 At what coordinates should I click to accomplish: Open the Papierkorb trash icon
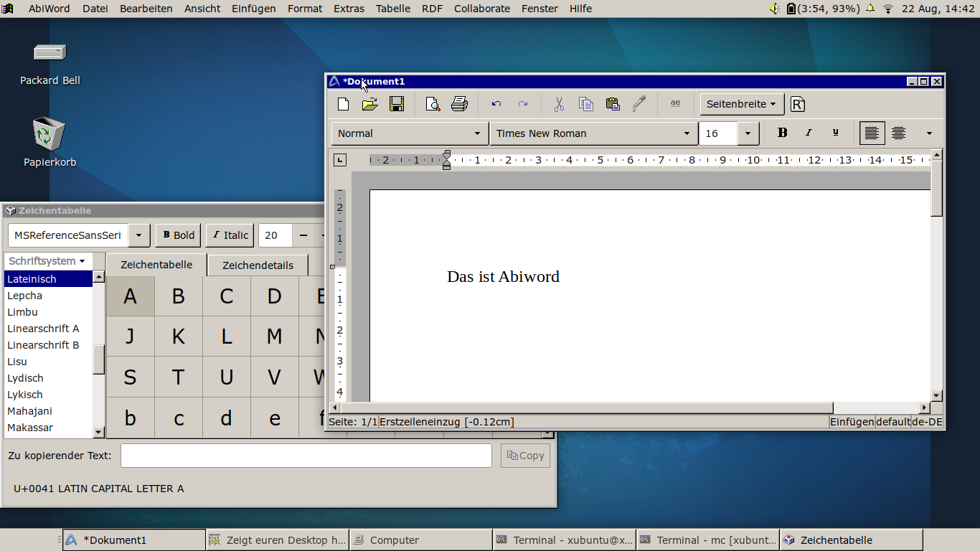click(50, 134)
